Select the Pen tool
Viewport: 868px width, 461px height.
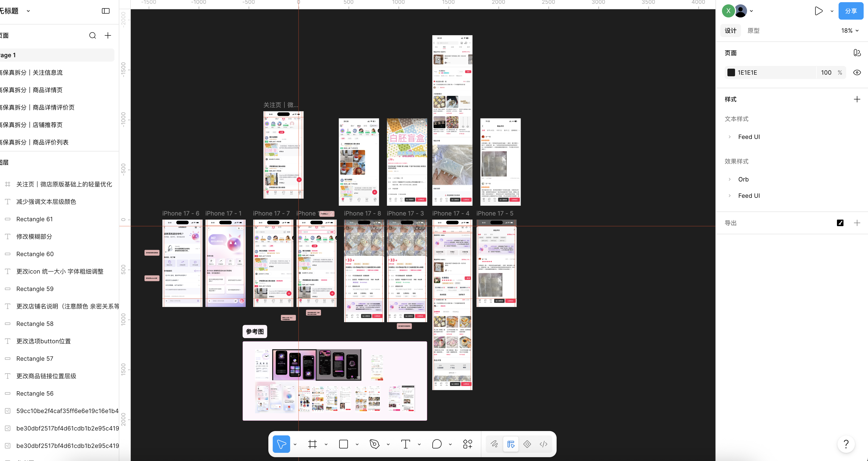374,444
